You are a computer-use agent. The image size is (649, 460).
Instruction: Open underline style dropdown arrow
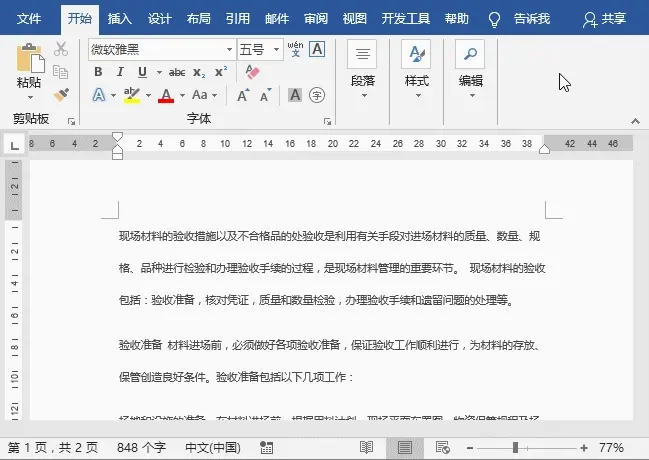tap(159, 72)
